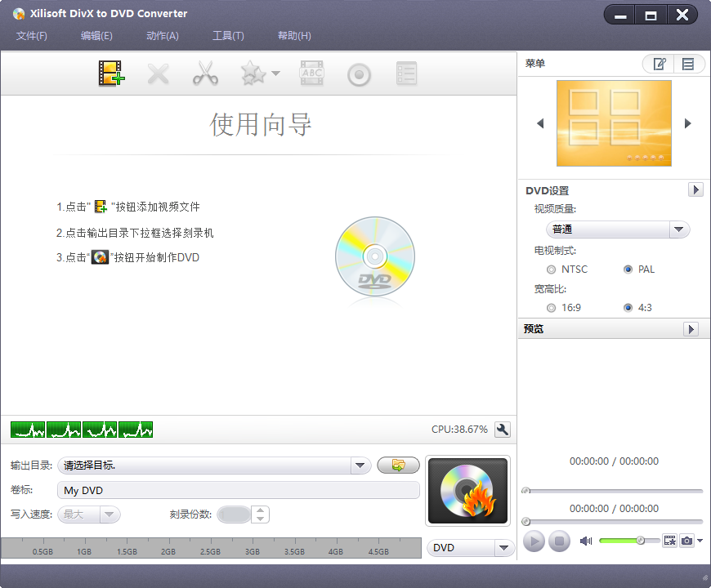The height and width of the screenshot is (588, 711).
Task: Click the browse output folder button
Action: (x=398, y=465)
